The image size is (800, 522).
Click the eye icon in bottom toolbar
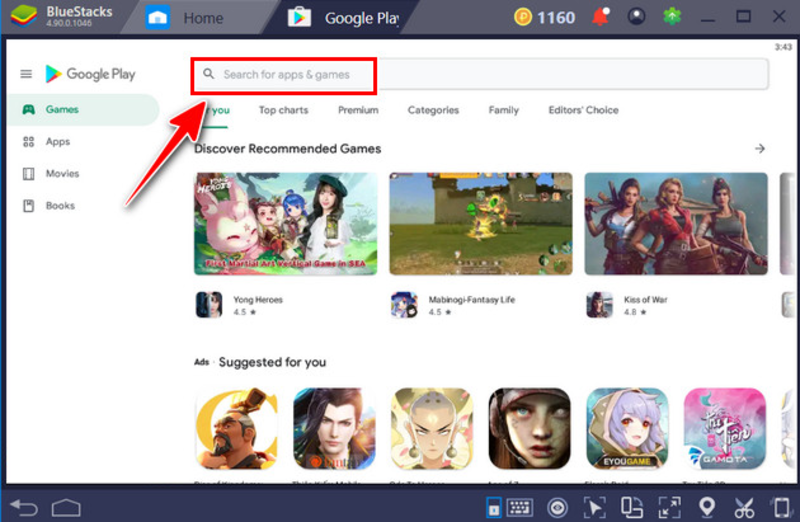(x=558, y=508)
